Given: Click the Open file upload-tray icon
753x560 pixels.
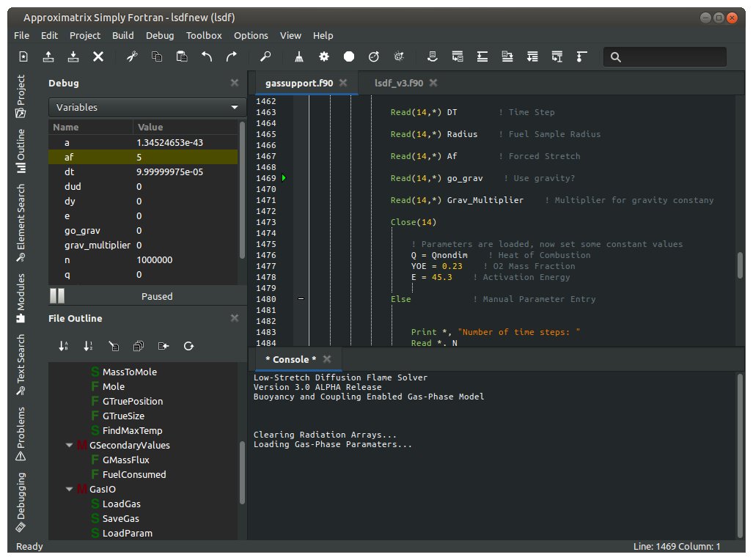Looking at the screenshot, I should [x=48, y=56].
